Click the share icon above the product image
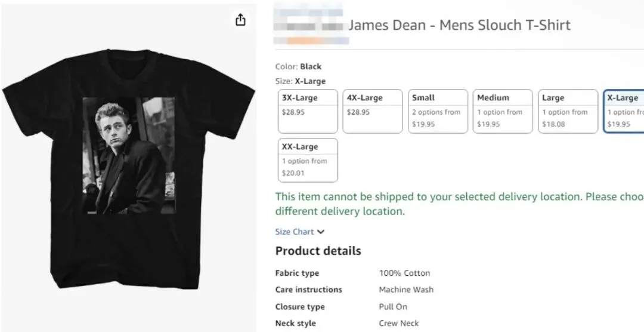 240,20
